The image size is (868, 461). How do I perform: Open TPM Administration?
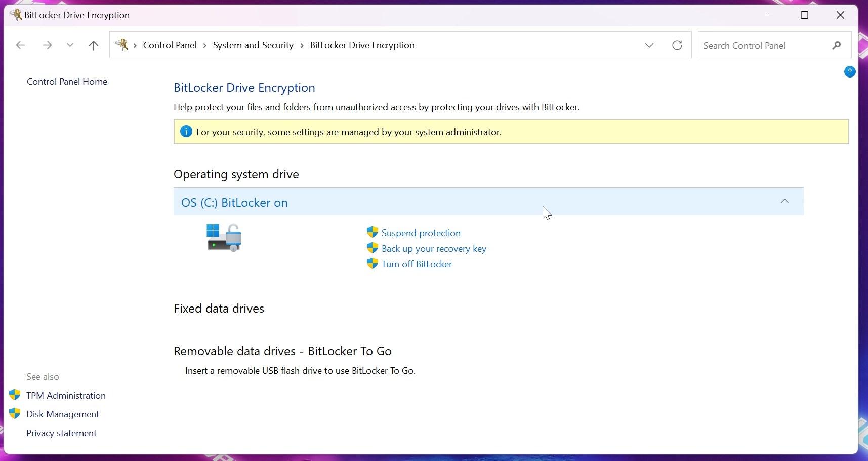(66, 396)
